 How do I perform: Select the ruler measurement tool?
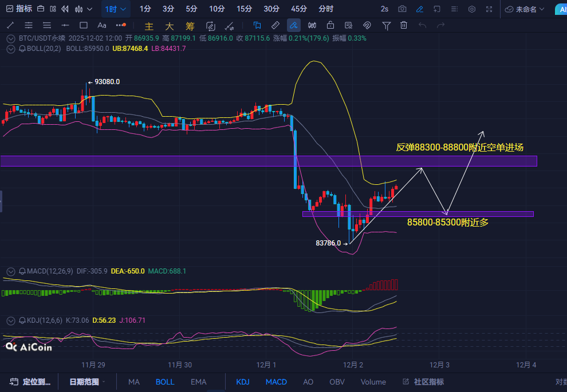tap(275, 25)
